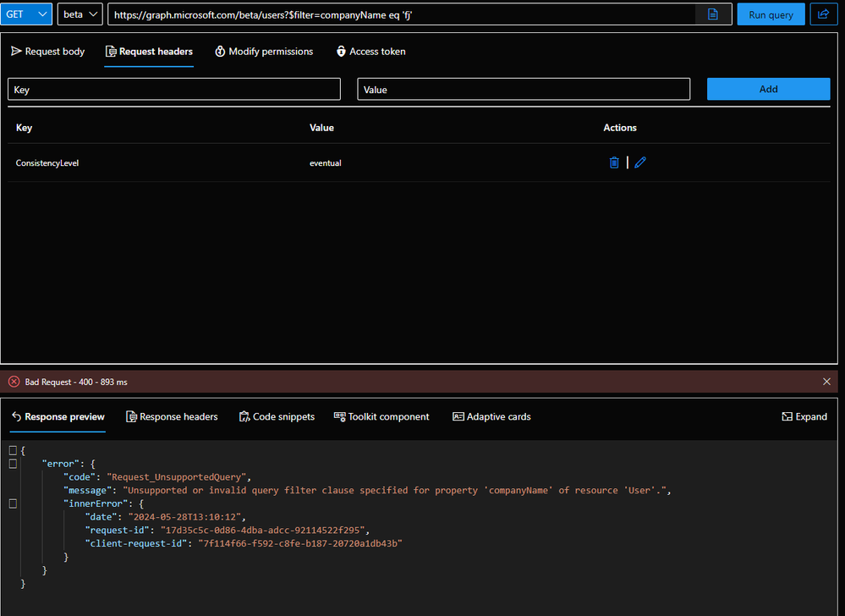
Task: Switch to the Request body tab
Action: tap(48, 52)
